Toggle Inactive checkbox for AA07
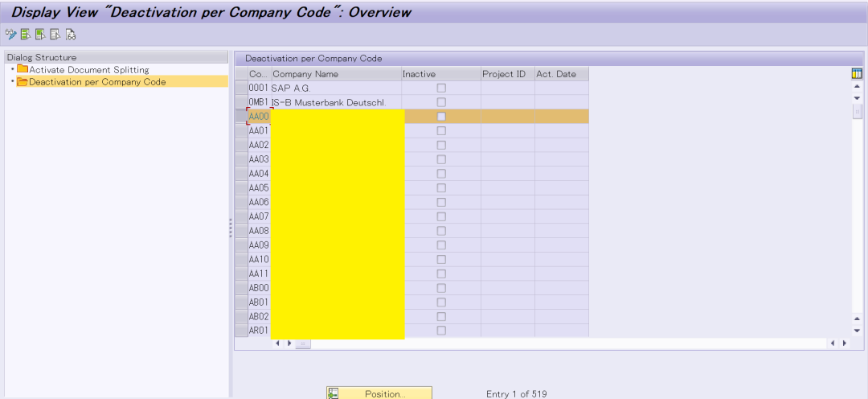Image resolution: width=868 pixels, height=399 pixels. (x=441, y=216)
